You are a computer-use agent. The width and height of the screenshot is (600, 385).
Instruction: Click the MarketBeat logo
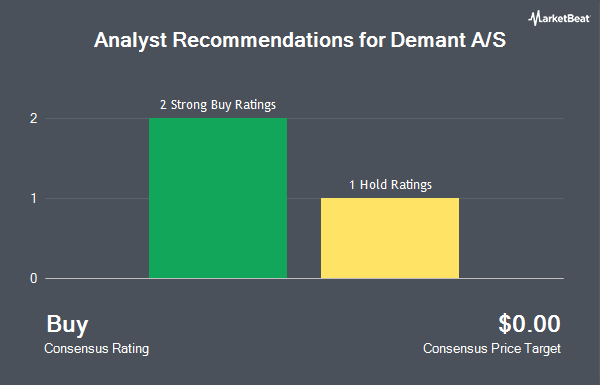tap(559, 18)
